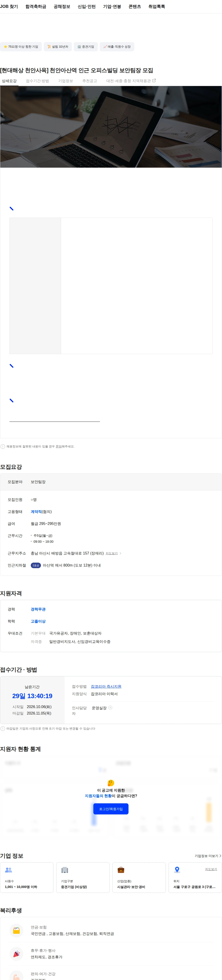Viewport: 222px width, 980px height.
Task: Click the 경력무관 link
Action: click(x=38, y=610)
